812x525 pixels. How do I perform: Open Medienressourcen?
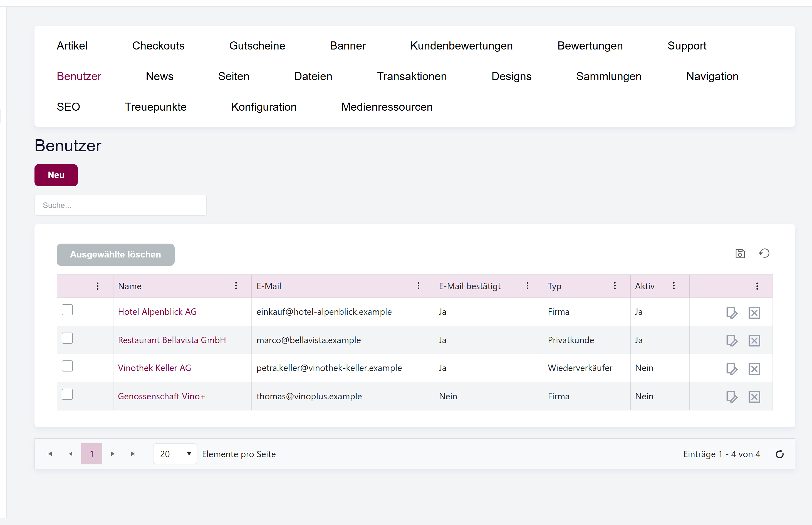point(387,107)
